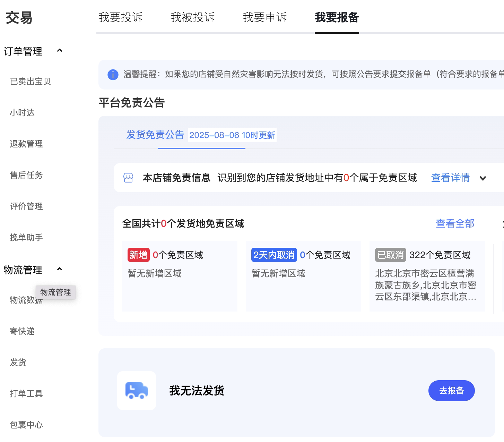Click the storefront icon beside 本店铺免责信息
The image size is (504, 442).
tap(128, 178)
